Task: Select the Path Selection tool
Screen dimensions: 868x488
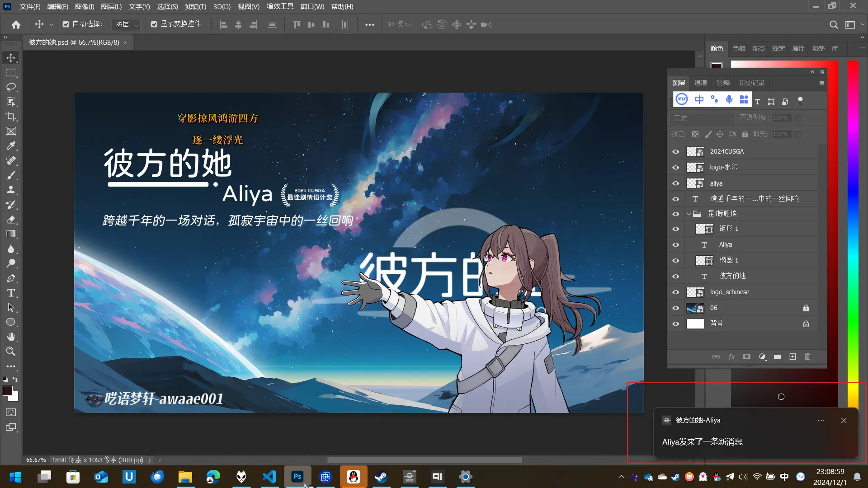Action: tap(11, 308)
